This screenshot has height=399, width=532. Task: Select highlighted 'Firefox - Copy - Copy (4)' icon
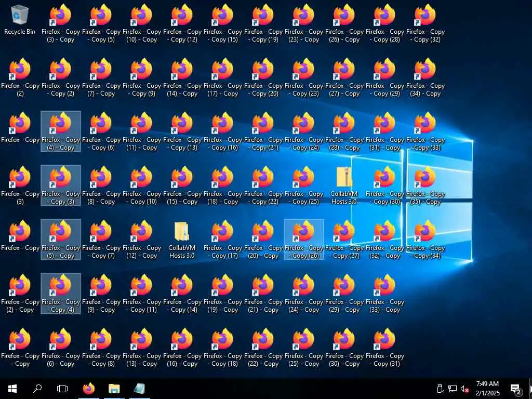click(61, 294)
